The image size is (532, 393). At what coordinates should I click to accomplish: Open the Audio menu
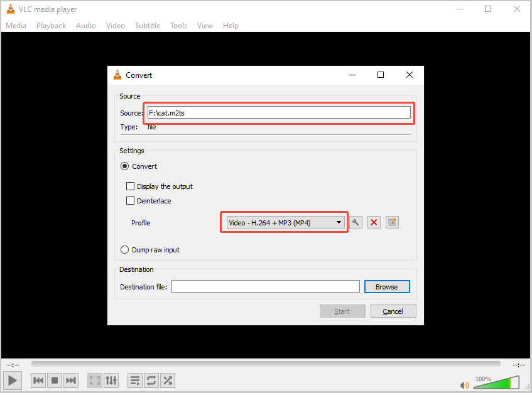tap(86, 26)
